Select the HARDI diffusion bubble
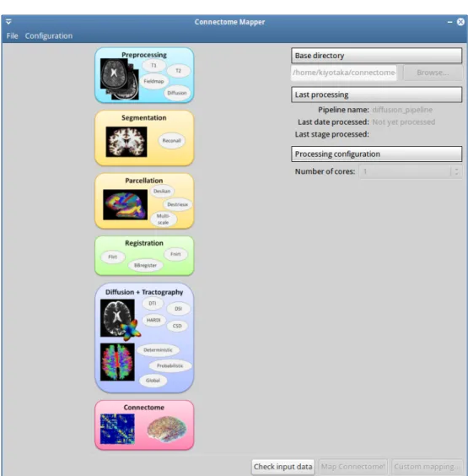The width and height of the screenshot is (468, 476). click(153, 320)
